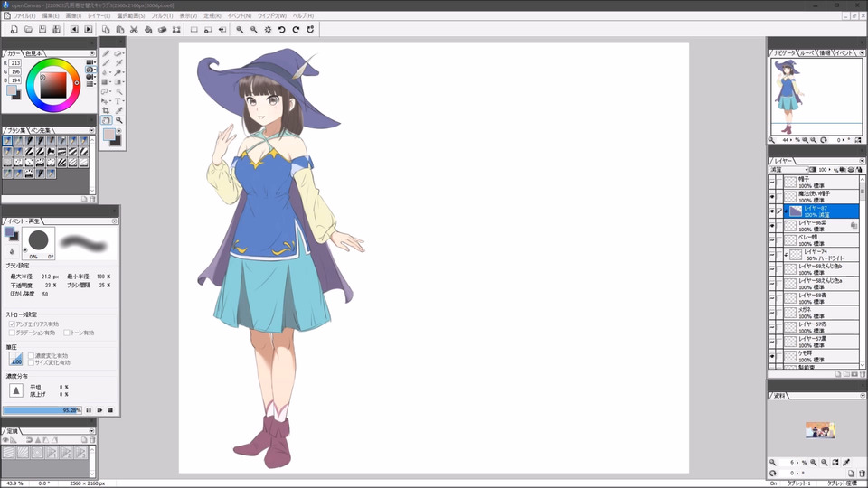Show the ベレー帽 layer
Viewport: 868px width, 488px height.
pyautogui.click(x=772, y=239)
